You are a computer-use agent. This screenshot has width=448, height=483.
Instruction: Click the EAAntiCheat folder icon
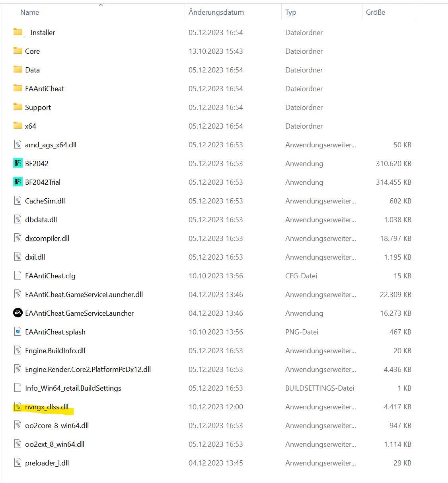pyautogui.click(x=18, y=88)
